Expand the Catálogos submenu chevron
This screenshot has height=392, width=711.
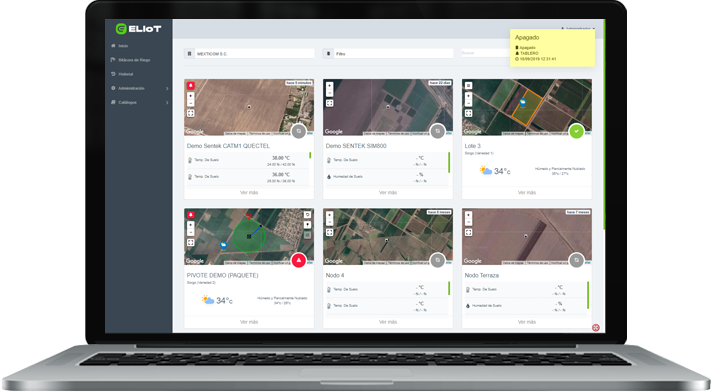(x=167, y=103)
